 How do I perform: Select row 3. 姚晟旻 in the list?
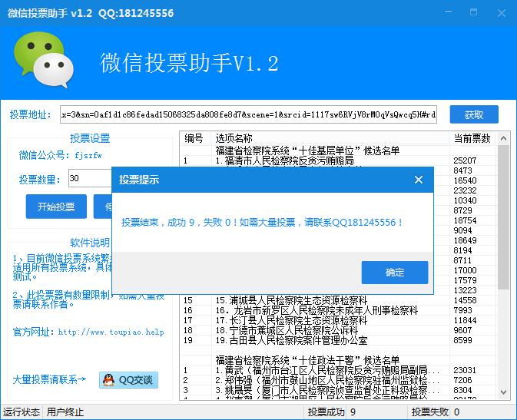tap(338, 390)
